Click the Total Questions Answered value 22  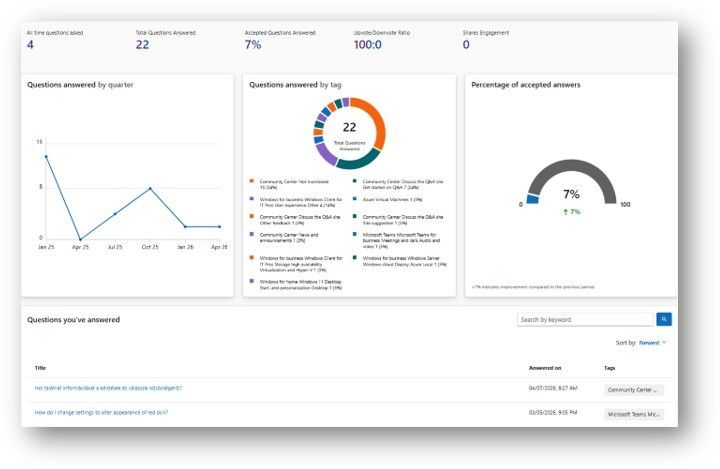point(142,45)
